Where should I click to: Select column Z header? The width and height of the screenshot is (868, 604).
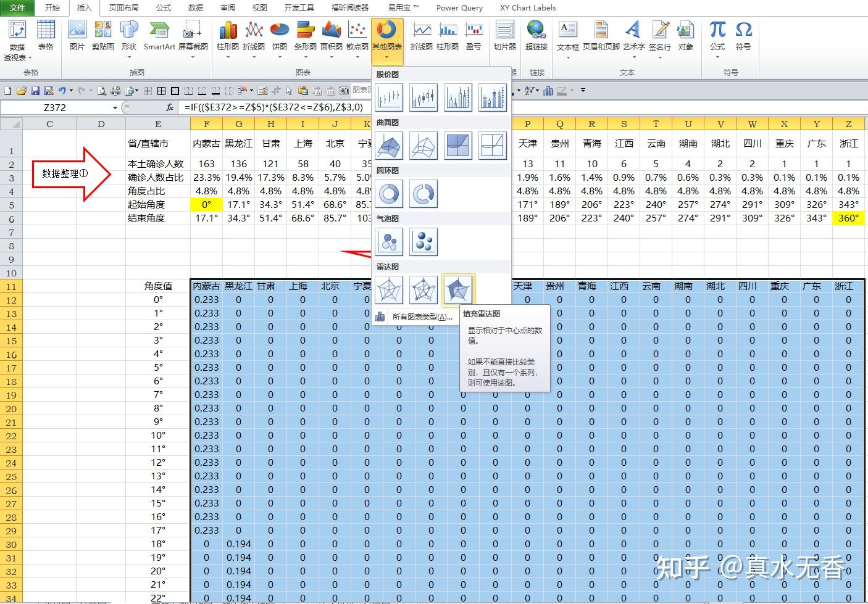coord(848,123)
